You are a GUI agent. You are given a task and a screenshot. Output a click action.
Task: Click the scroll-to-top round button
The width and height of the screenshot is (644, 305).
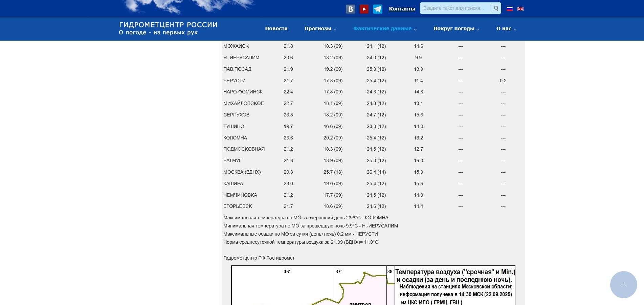tap(623, 285)
